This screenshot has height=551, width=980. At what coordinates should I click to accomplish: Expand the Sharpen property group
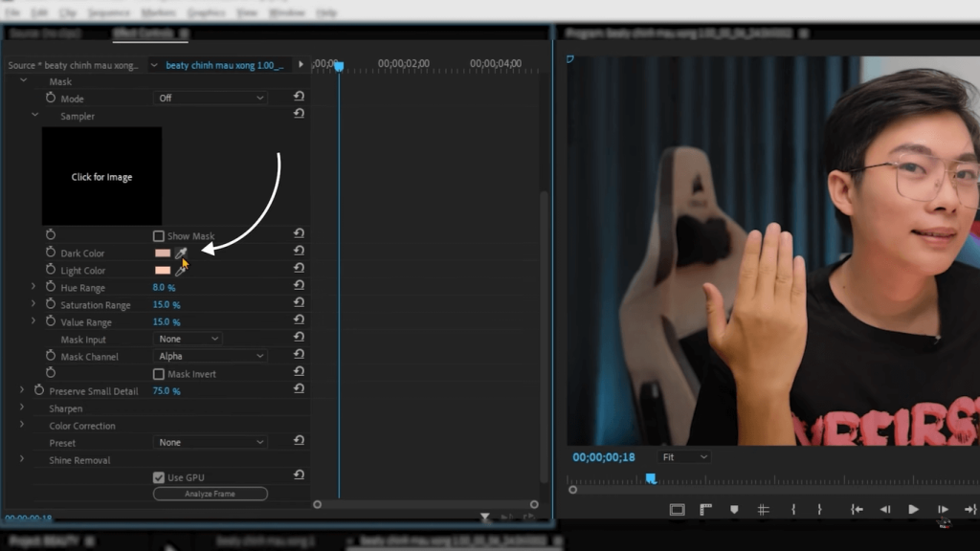[x=22, y=408]
